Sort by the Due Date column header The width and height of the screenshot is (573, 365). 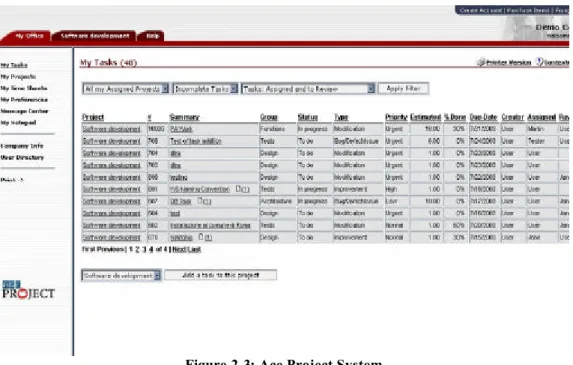(483, 117)
